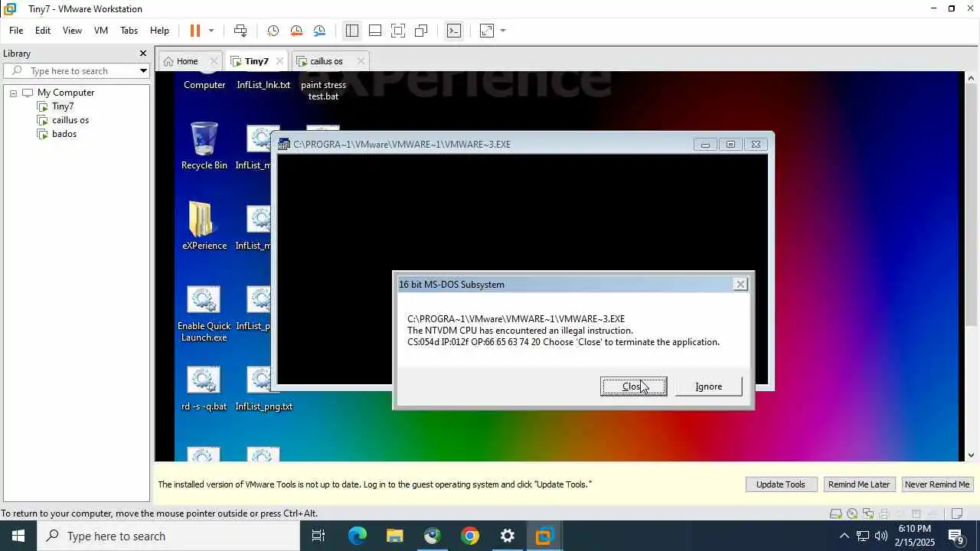980x551 pixels.
Task: Click the Enable Quick Launch.exe desktop icon
Action: pyautogui.click(x=204, y=315)
